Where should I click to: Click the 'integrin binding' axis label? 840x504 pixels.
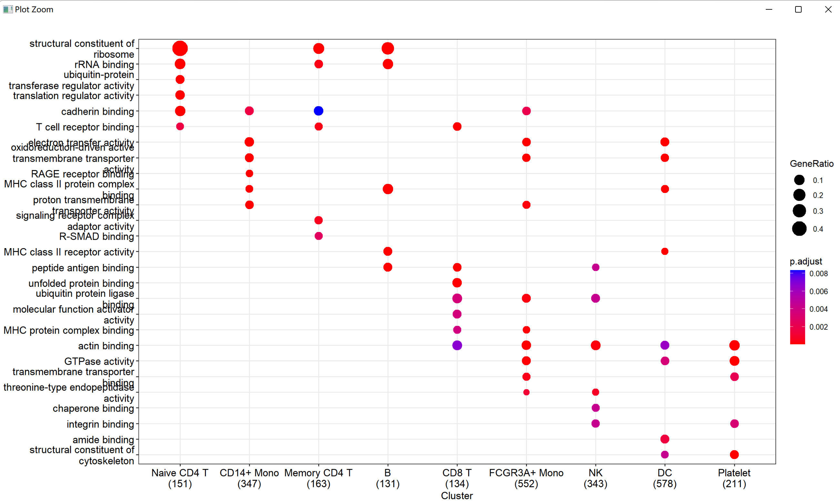pos(100,424)
